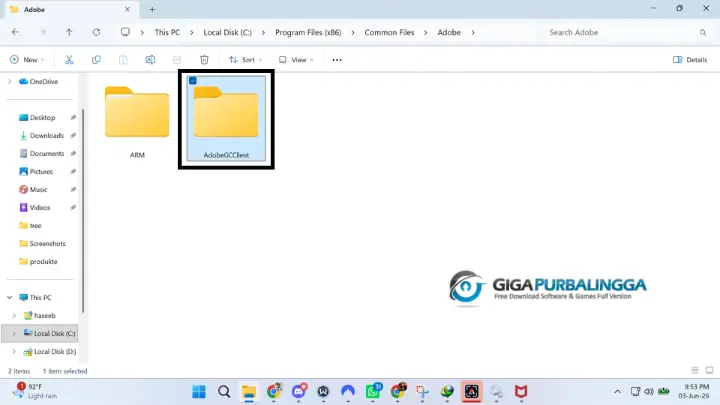Refresh the Adobe folder view
The width and height of the screenshot is (720, 405).
click(96, 32)
